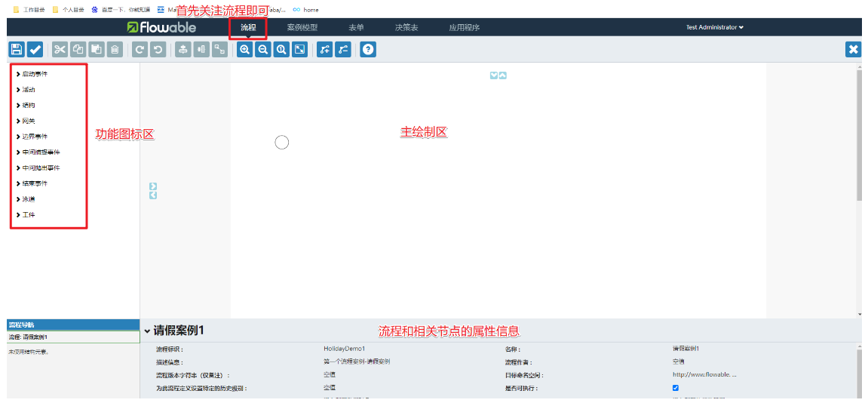This screenshot has height=406, width=868.
Task: Click the canvas vertical scrollbar
Action: click(x=859, y=134)
